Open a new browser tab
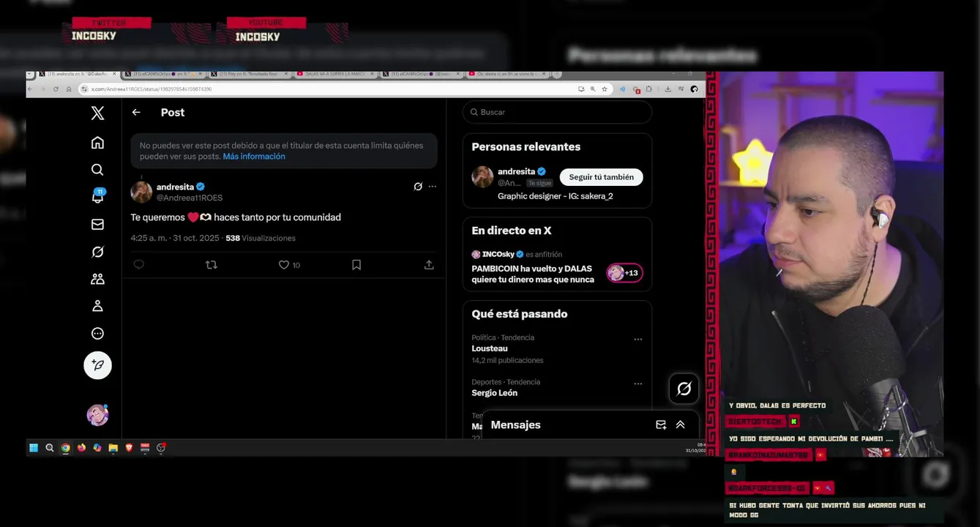The width and height of the screenshot is (980, 527). (x=557, y=74)
